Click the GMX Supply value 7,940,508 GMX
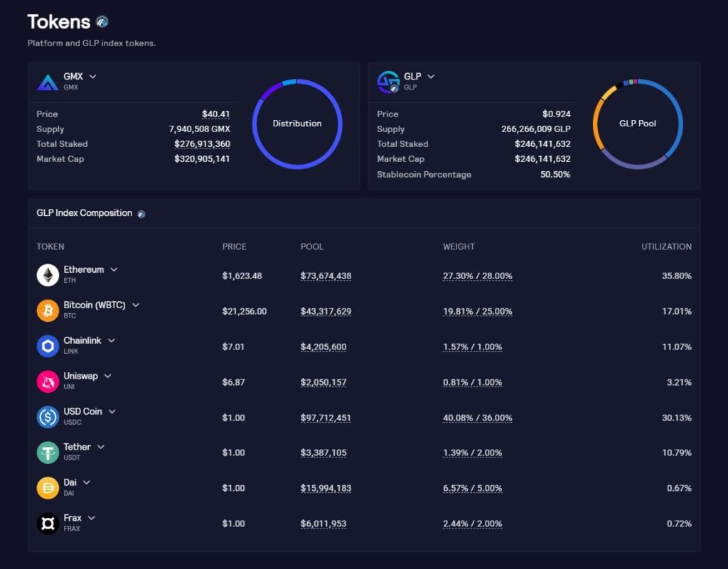Viewport: 728px width, 569px height. pos(200,129)
